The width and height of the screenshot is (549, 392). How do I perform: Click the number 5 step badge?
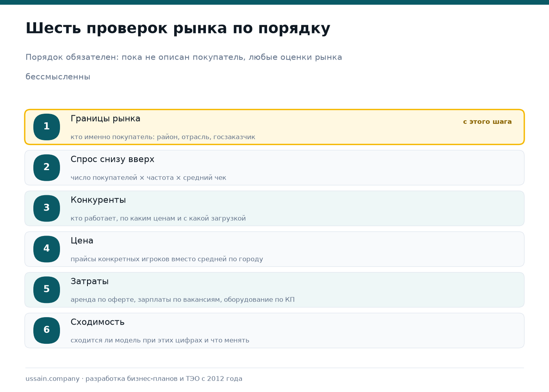[47, 290]
